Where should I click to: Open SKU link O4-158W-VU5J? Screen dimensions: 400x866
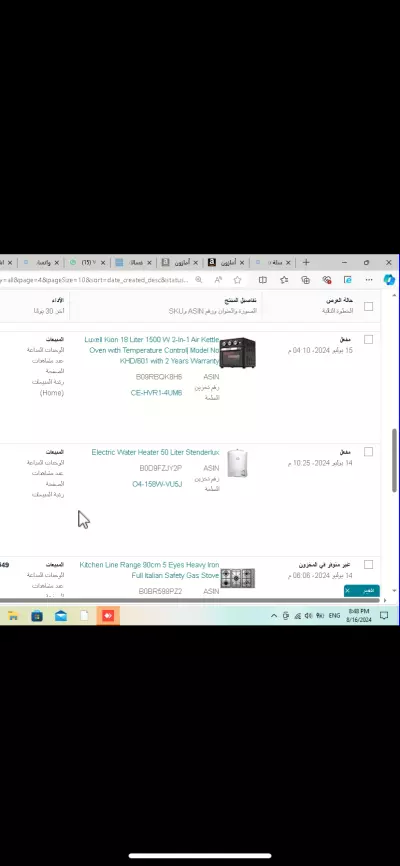tap(157, 484)
